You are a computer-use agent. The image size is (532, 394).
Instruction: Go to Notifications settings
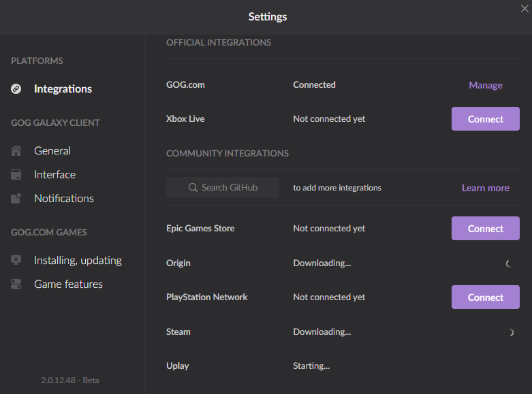64,199
